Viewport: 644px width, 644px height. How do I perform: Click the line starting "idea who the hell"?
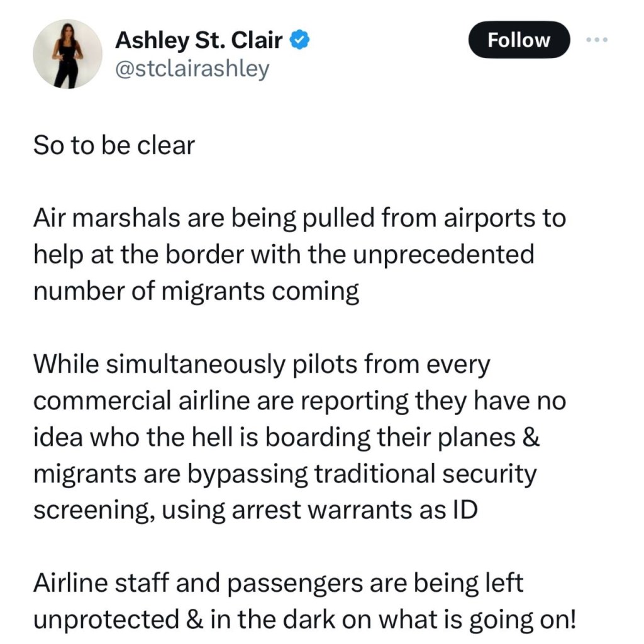286,437
